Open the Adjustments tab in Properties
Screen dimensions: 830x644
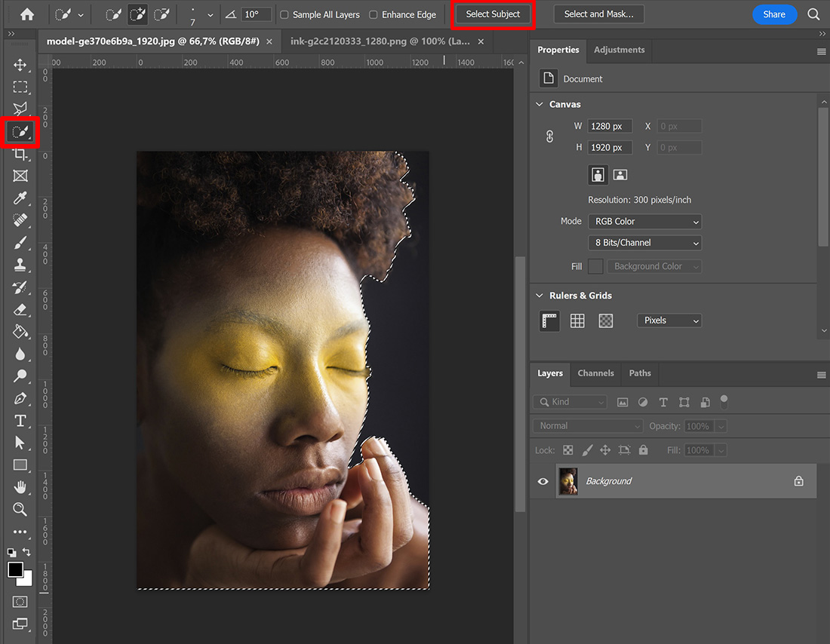click(619, 50)
